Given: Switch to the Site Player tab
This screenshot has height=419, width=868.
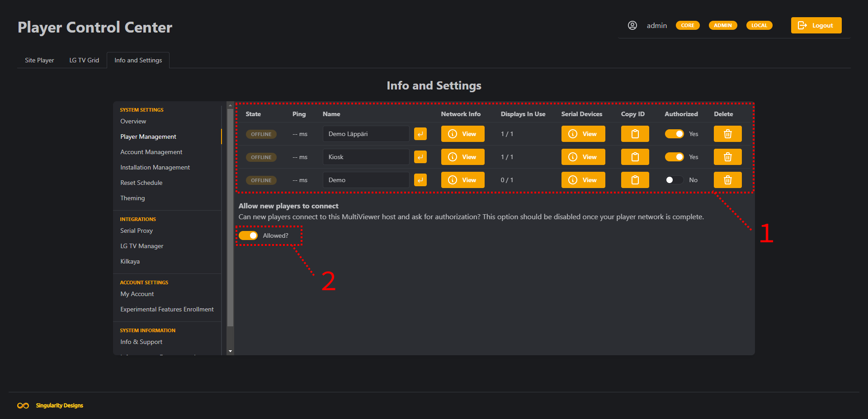Looking at the screenshot, I should pyautogui.click(x=39, y=60).
